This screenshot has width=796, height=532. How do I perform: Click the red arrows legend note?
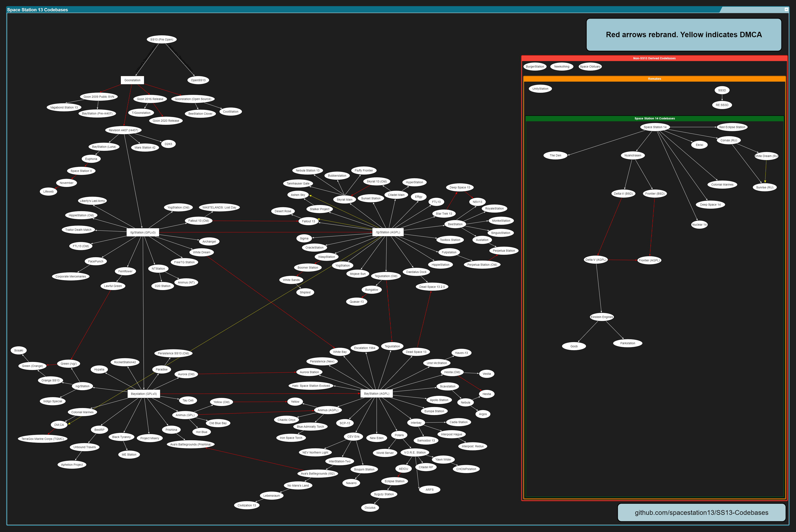click(x=684, y=35)
